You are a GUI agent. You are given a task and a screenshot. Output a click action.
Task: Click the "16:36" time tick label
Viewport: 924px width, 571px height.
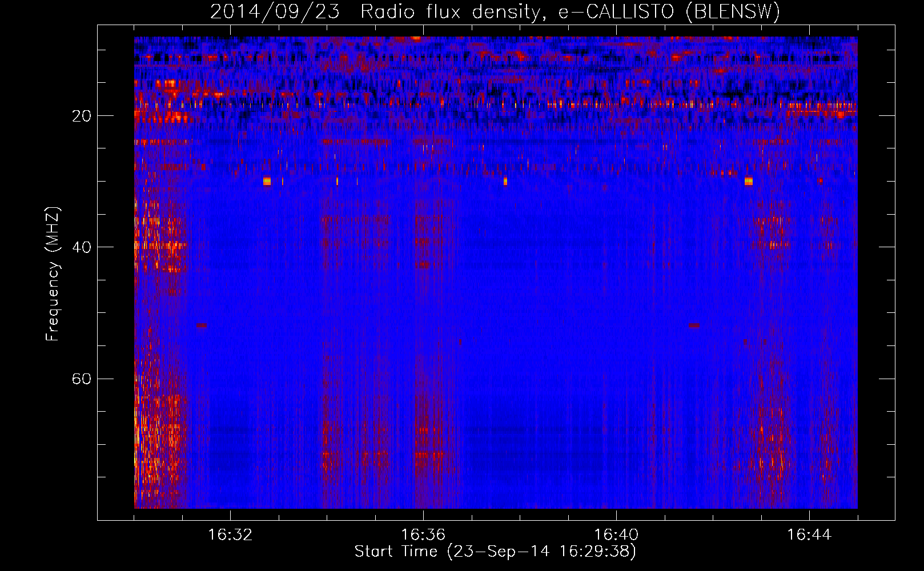click(423, 535)
